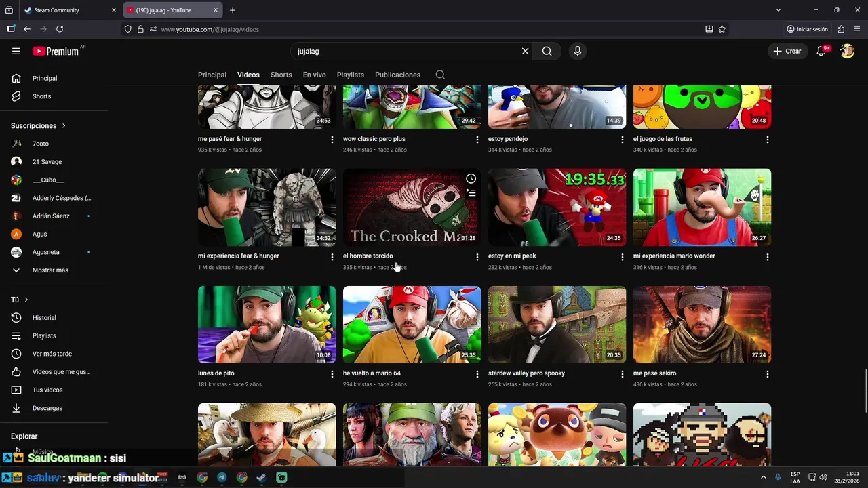Open browser tab list dropdown
The height and width of the screenshot is (488, 868).
pos(778,10)
